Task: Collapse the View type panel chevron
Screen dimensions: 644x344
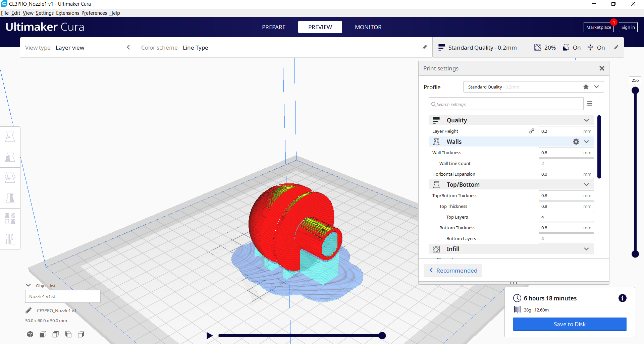Action: coord(128,47)
